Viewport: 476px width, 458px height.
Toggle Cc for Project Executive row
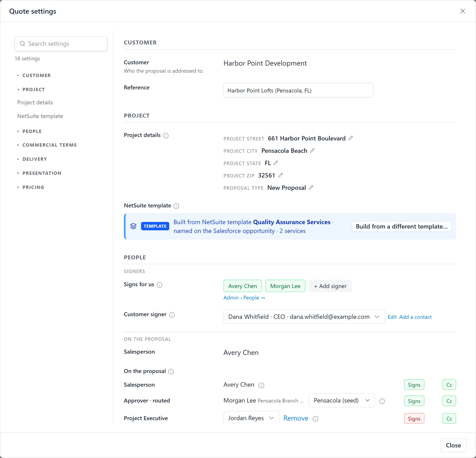tap(449, 418)
